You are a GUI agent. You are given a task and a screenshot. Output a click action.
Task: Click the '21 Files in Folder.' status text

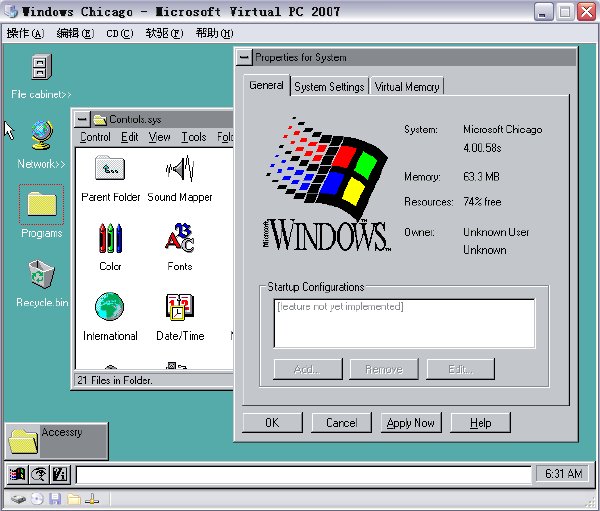[x=115, y=380]
